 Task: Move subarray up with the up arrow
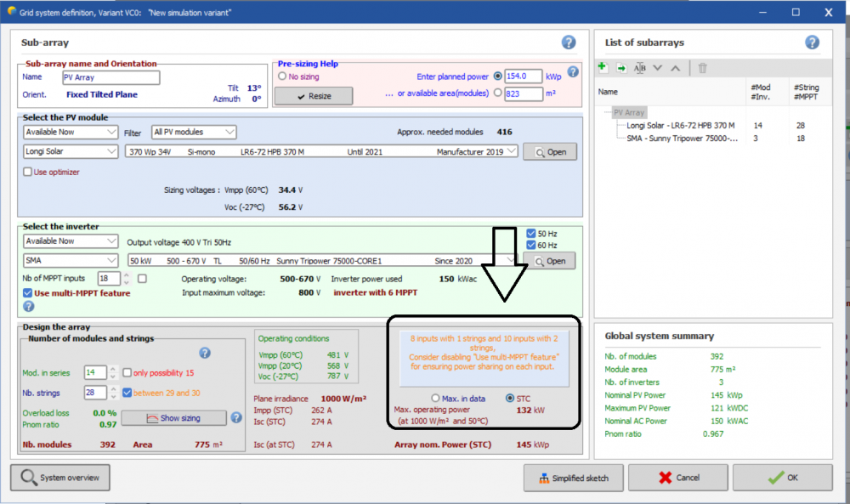tap(675, 68)
